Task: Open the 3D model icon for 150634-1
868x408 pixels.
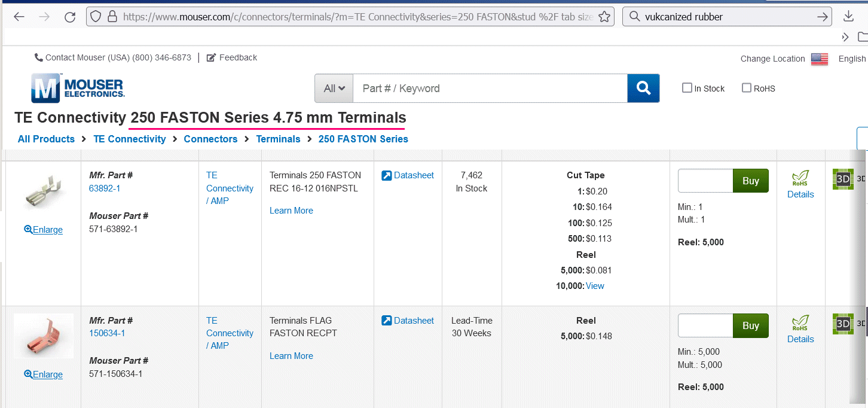Action: tap(843, 324)
